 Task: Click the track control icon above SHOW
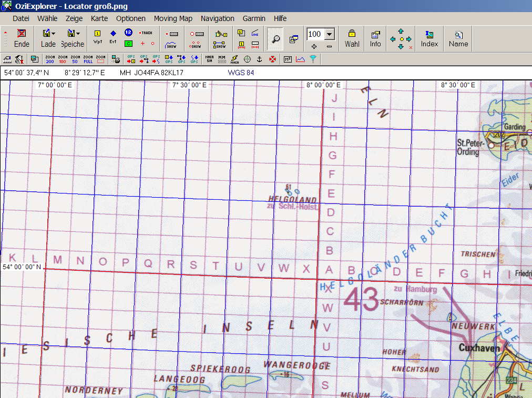click(x=172, y=34)
